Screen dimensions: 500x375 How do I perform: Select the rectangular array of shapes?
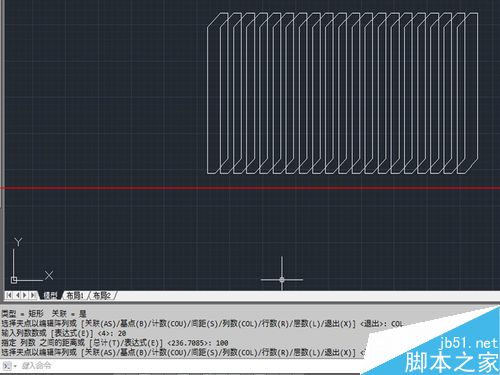[342, 93]
